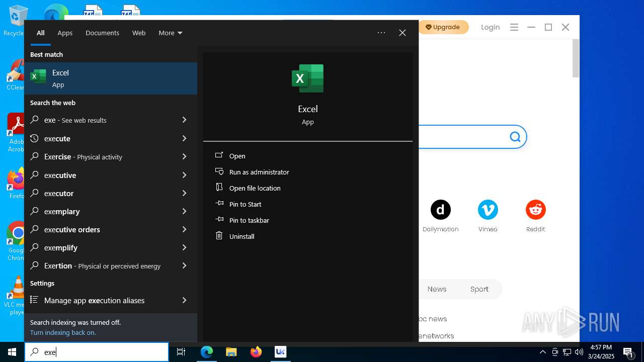644x362 pixels.
Task: Click the taskbar search box containing 'exe'
Action: 97,352
